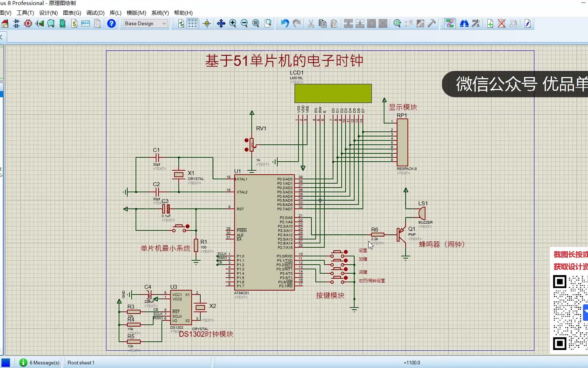The width and height of the screenshot is (588, 368).
Task: Open the 图表(G) menu
Action: pyautogui.click(x=72, y=13)
